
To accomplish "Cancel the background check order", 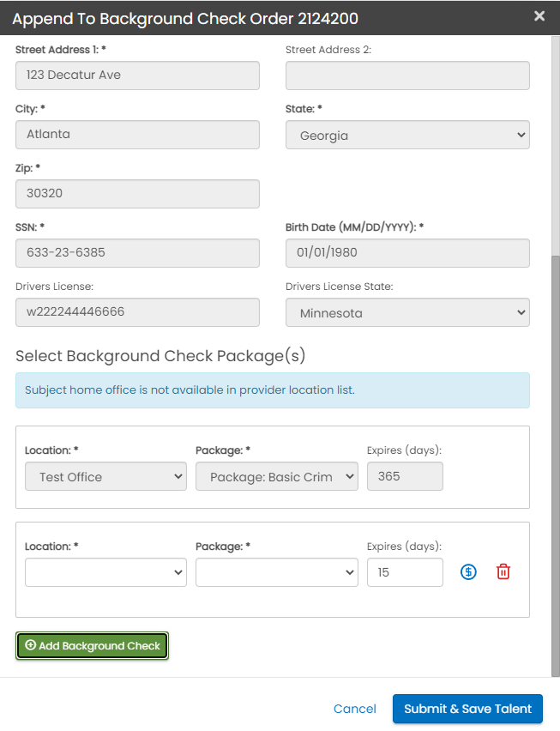I will (x=354, y=709).
